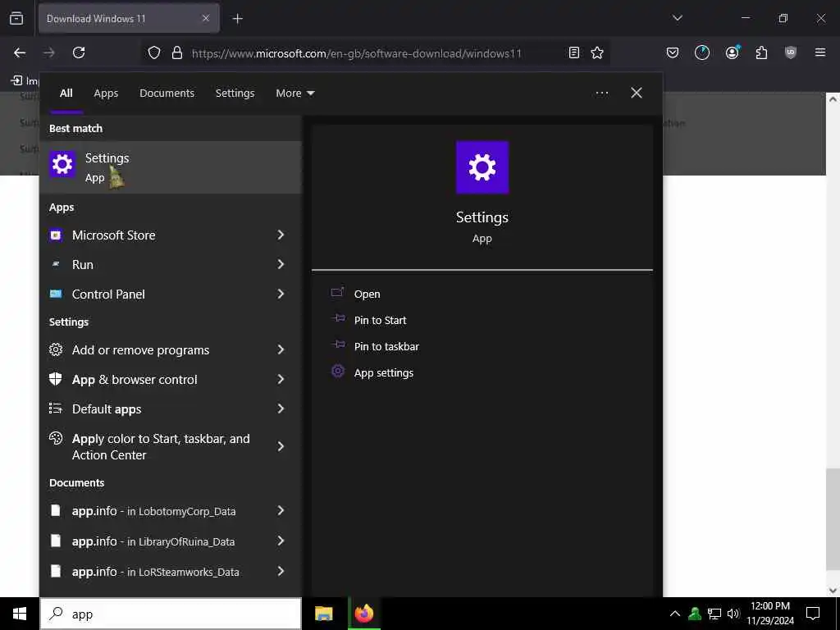The image size is (840, 630).
Task: Expand Add or remove programs arrow
Action: pyautogui.click(x=281, y=349)
